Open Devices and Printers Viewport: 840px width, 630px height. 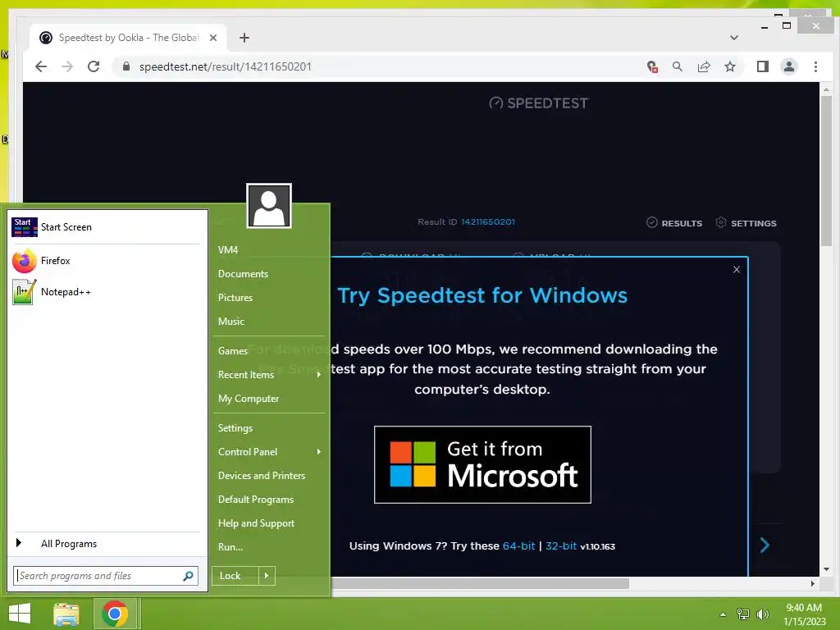click(x=269, y=476)
